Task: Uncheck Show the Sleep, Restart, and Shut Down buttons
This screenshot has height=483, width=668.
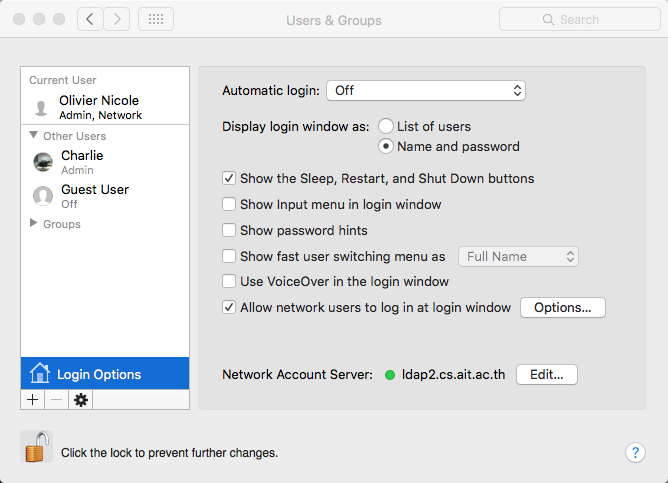Action: coord(229,179)
